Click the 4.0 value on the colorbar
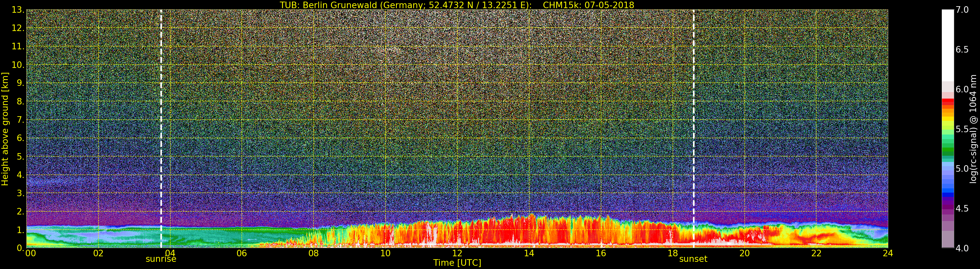 coord(962,248)
